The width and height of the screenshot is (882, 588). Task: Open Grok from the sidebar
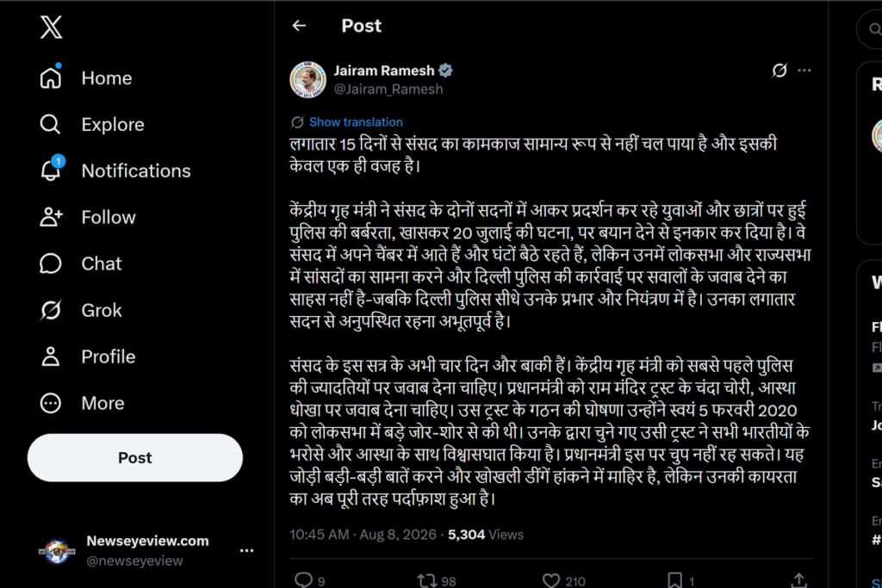click(x=80, y=310)
